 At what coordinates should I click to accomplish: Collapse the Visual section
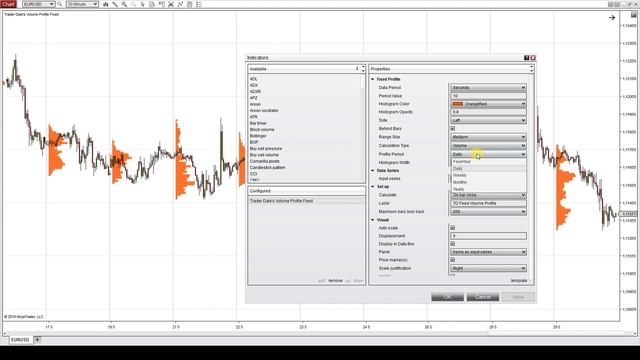click(x=373, y=220)
